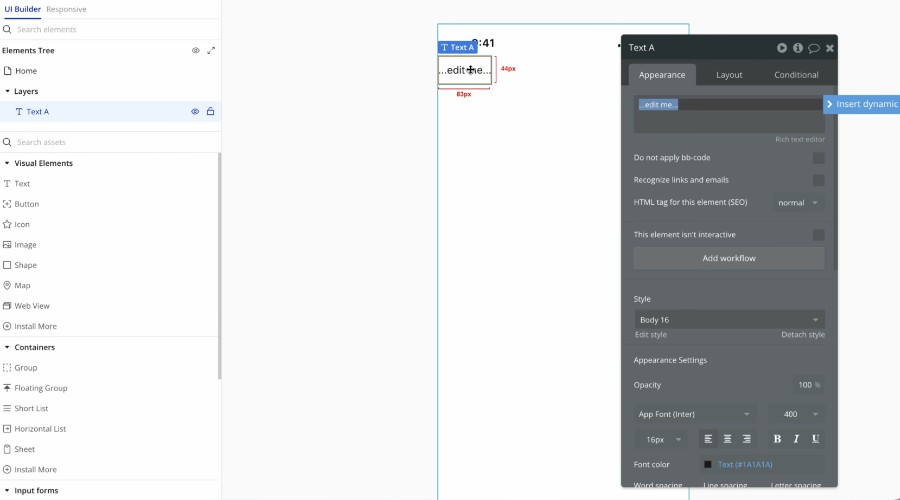Viewport: 900px width, 500px height.
Task: Open HTML tag dropdown set to normal
Action: pos(798,203)
